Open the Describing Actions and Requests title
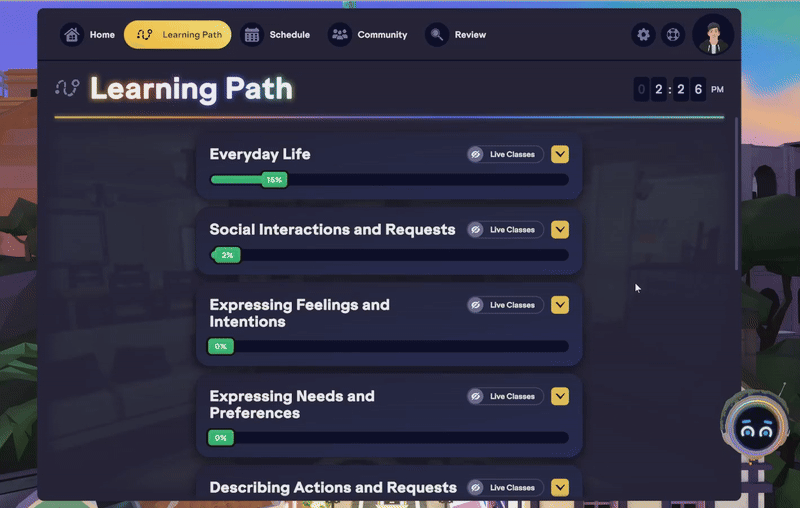The width and height of the screenshot is (800, 508). [333, 488]
